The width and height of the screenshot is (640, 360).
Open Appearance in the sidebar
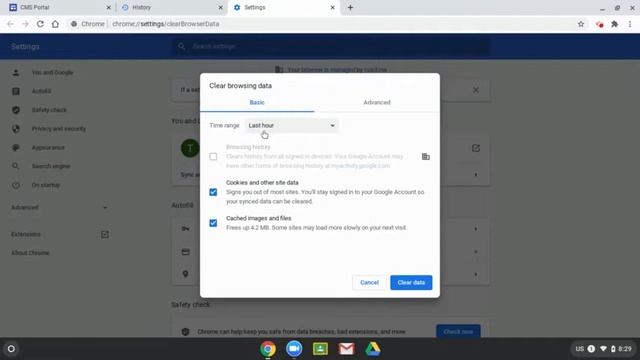click(48, 147)
